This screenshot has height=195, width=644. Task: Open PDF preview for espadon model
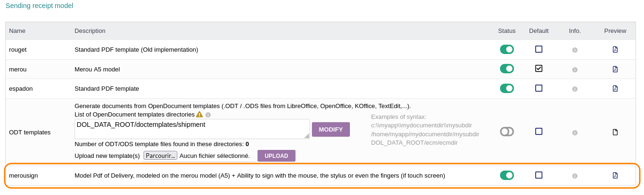coord(615,88)
